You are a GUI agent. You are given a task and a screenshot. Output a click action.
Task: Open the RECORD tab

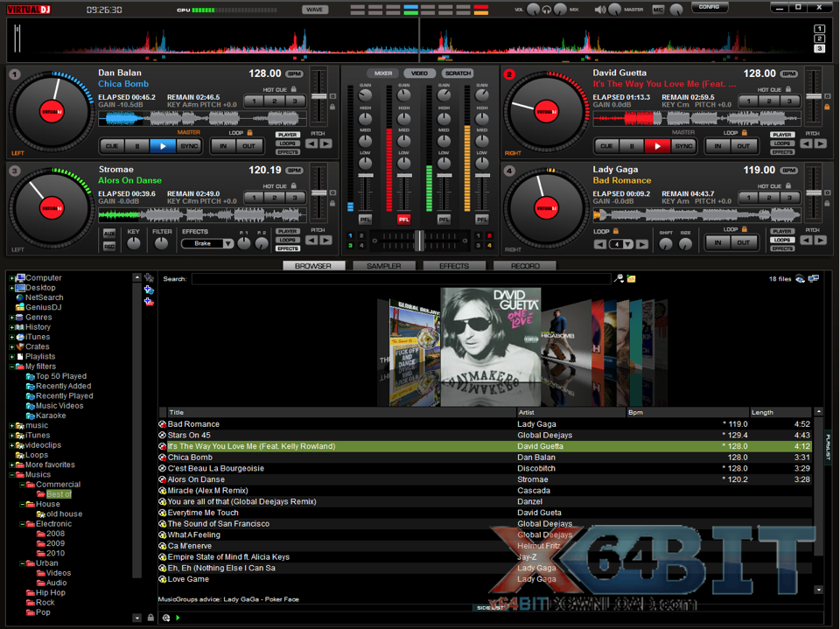tap(525, 266)
